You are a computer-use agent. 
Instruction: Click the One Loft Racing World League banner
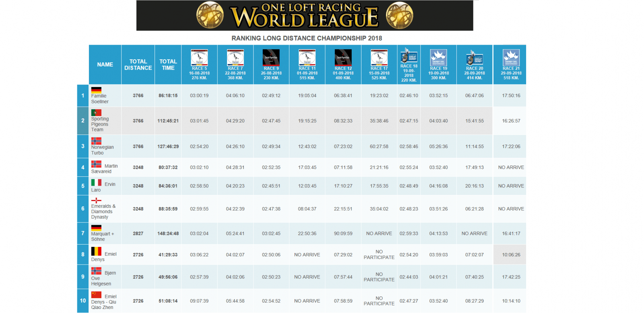pos(305,16)
